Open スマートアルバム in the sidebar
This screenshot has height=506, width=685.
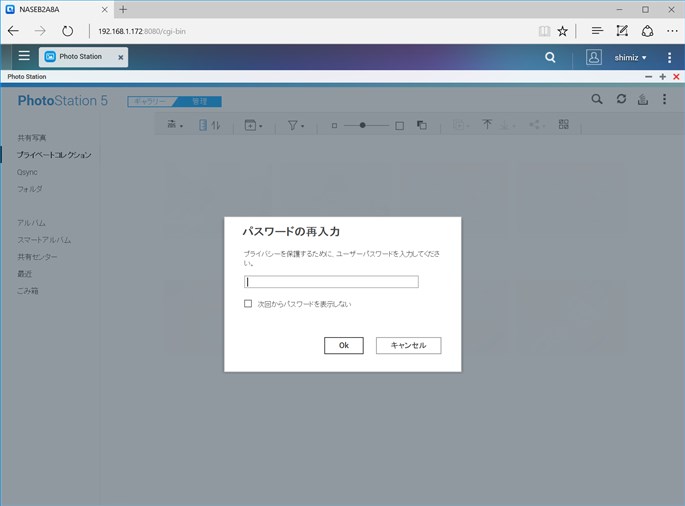point(44,240)
